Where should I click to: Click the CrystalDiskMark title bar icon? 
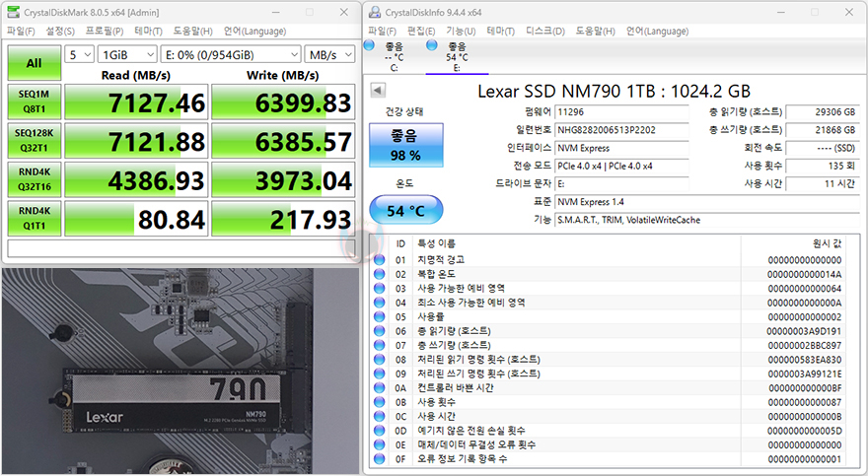pyautogui.click(x=12, y=12)
